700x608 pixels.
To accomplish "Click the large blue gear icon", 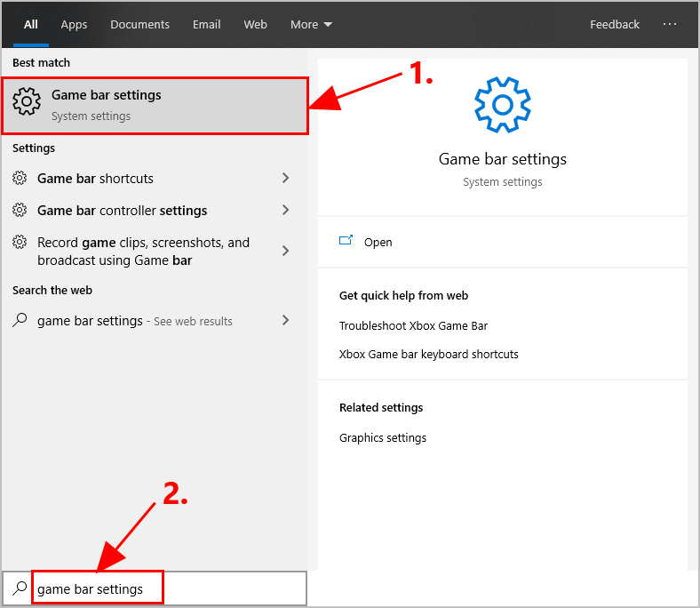I will 503,105.
